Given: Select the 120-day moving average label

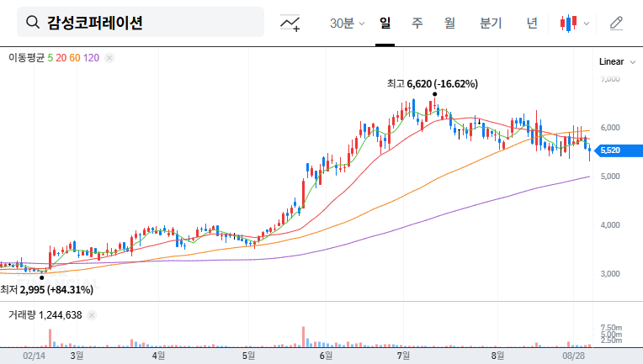Looking at the screenshot, I should click(91, 58).
